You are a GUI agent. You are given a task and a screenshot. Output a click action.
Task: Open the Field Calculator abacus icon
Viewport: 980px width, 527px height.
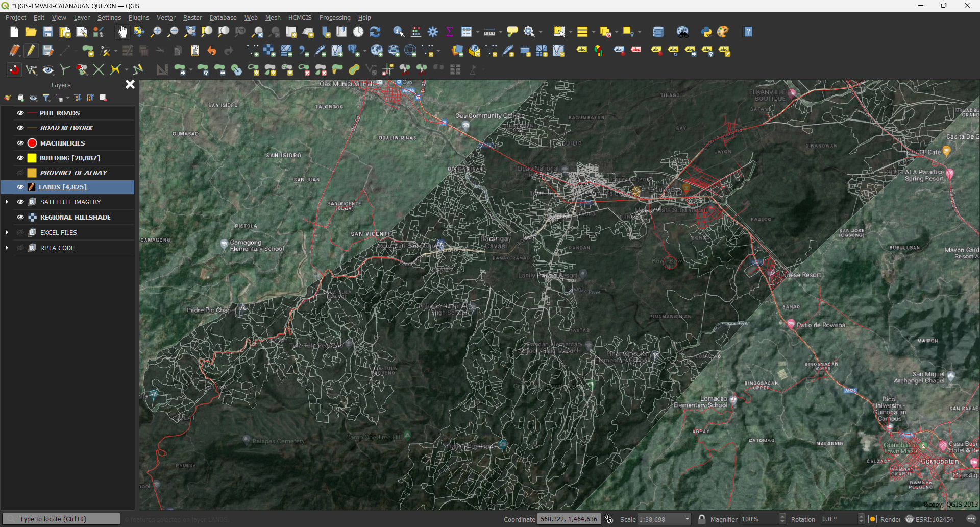[x=416, y=32]
